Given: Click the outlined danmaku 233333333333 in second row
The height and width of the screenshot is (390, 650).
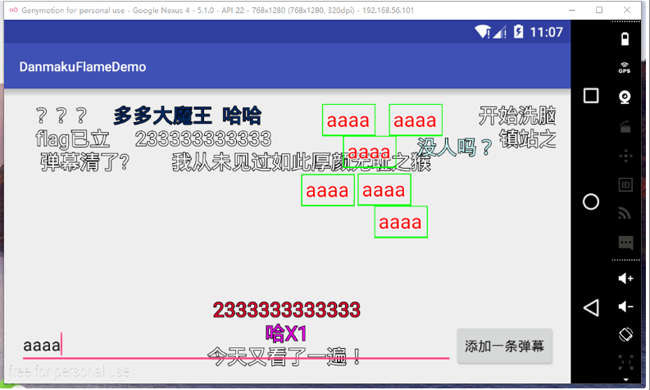Looking at the screenshot, I should click(203, 139).
